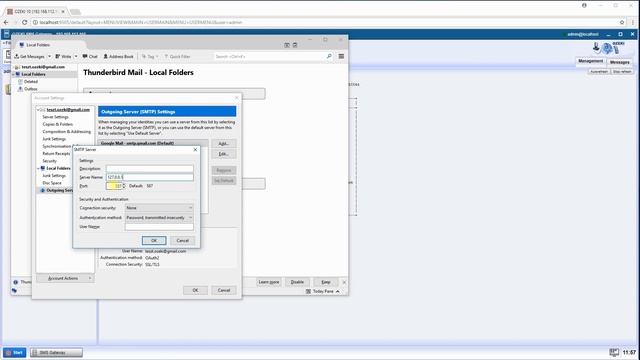Image resolution: width=640 pixels, height=360 pixels.
Task: Click the Learn more button
Action: [269, 282]
